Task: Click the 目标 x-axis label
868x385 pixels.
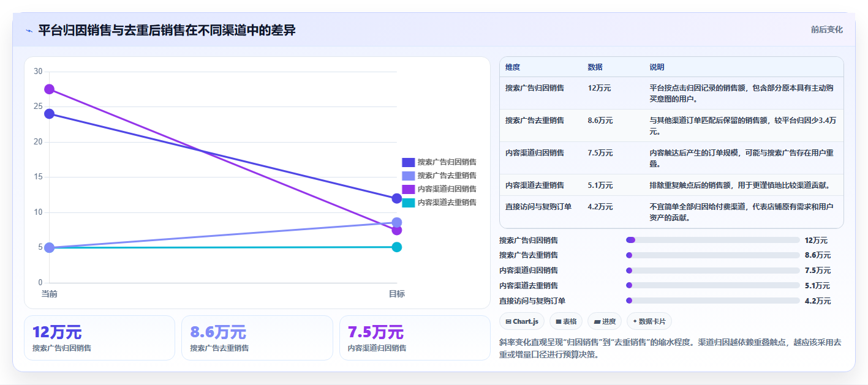Action: coord(396,294)
